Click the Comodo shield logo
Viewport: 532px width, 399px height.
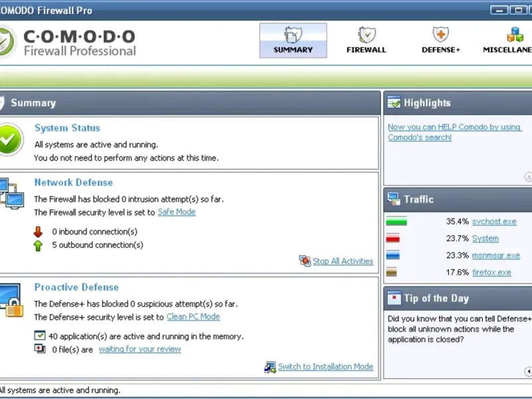click(7, 41)
